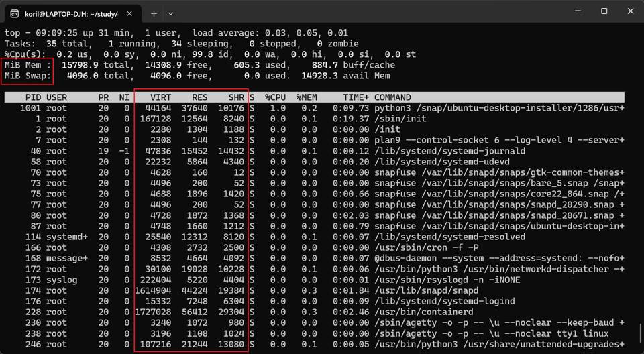644x354 pixels.
Task: Click the VIRT column header
Action: 160,97
